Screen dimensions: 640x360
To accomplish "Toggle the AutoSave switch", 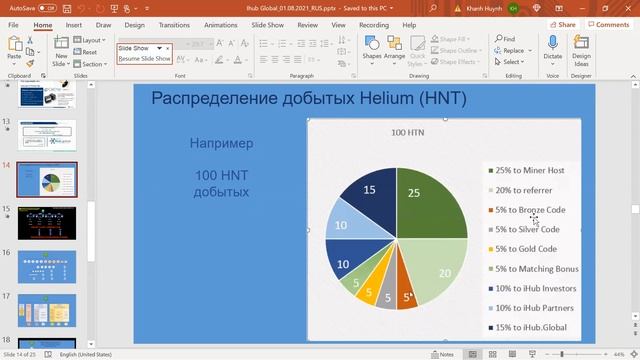I will click(47, 8).
